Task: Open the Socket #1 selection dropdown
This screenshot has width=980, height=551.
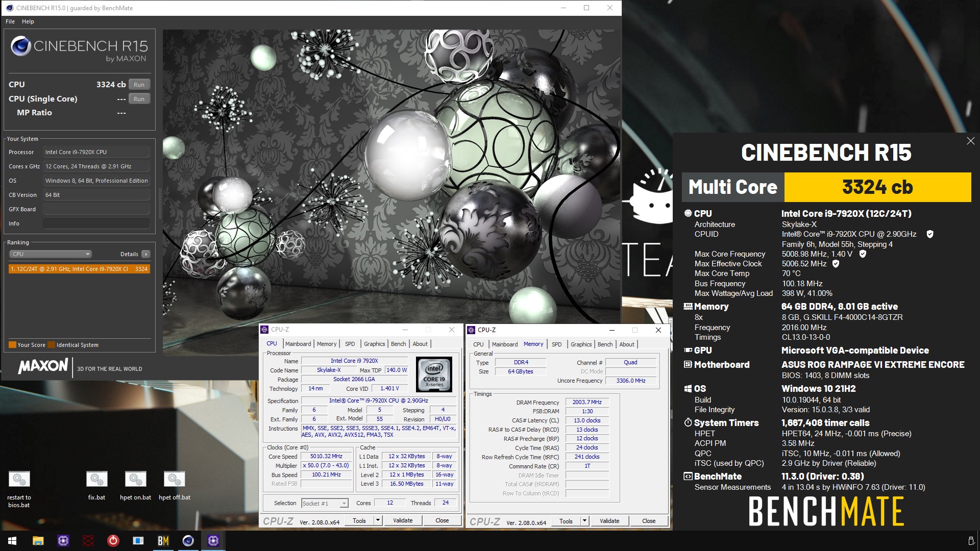Action: pyautogui.click(x=325, y=504)
